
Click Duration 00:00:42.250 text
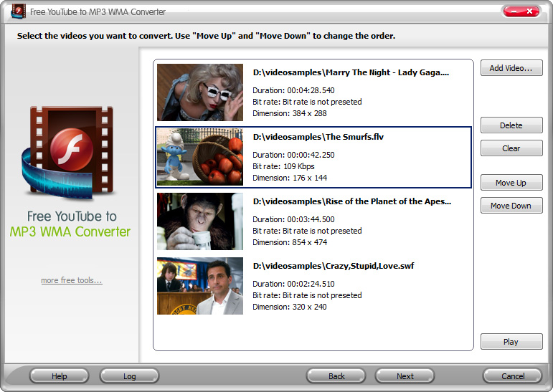[x=293, y=155]
